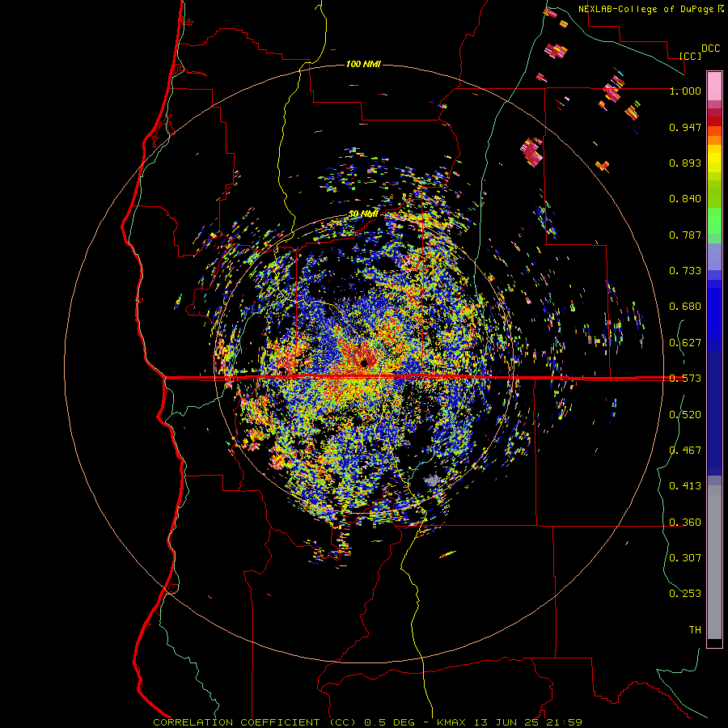Click the [CC] units label

pyautogui.click(x=691, y=56)
